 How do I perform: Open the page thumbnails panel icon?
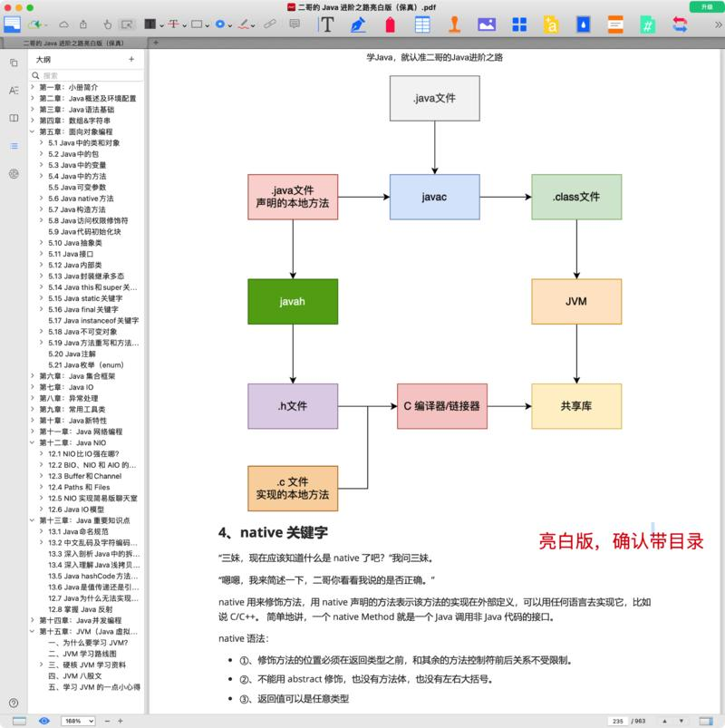[14, 63]
